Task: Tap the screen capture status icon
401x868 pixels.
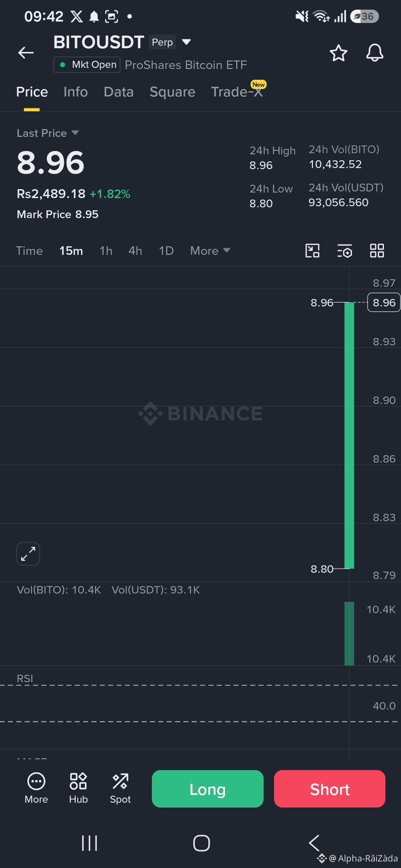Action: (x=112, y=17)
